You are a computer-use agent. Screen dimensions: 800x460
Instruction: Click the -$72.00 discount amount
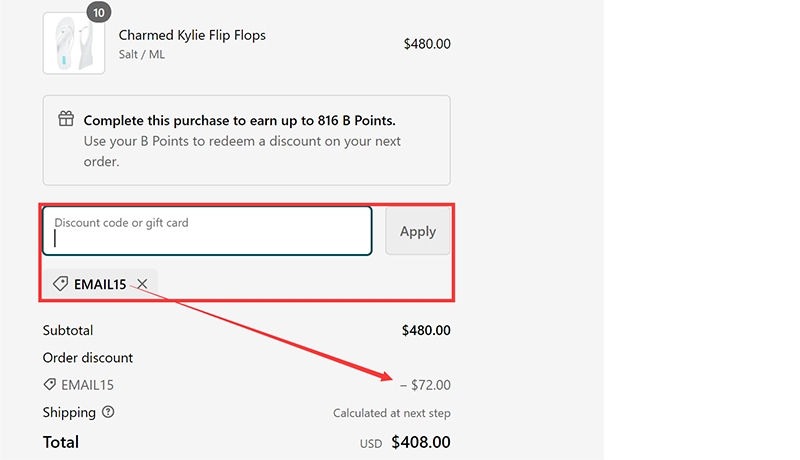(x=427, y=385)
